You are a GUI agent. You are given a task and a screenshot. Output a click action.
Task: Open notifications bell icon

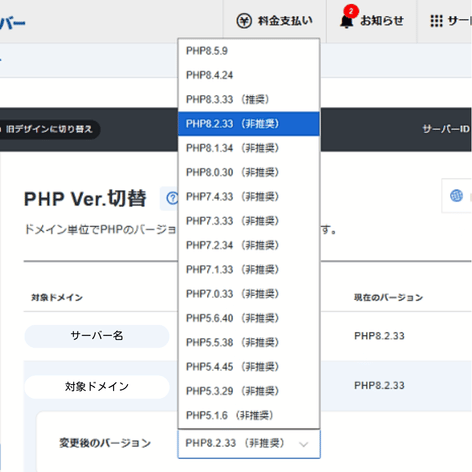pos(347,21)
